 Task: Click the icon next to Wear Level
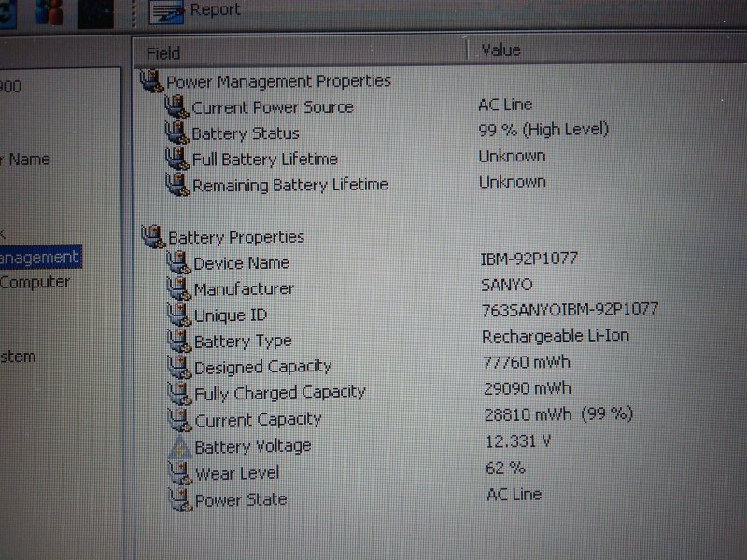pyautogui.click(x=180, y=473)
